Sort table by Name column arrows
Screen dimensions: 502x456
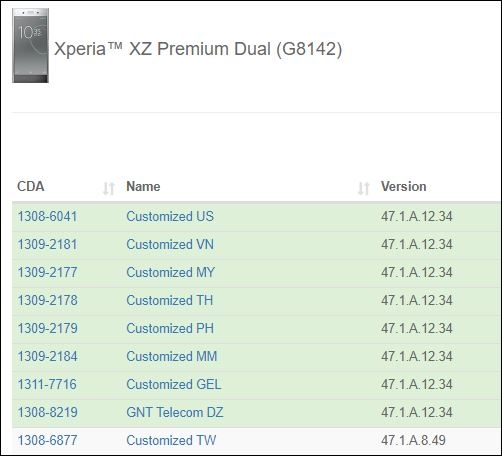[x=363, y=188]
